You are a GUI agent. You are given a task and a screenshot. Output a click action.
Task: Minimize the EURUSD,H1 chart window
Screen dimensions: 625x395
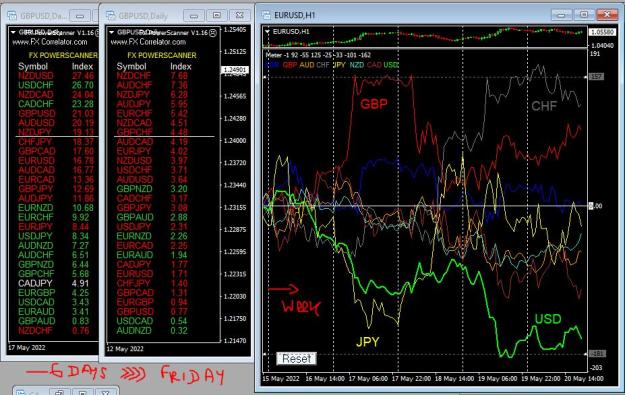pos(561,15)
